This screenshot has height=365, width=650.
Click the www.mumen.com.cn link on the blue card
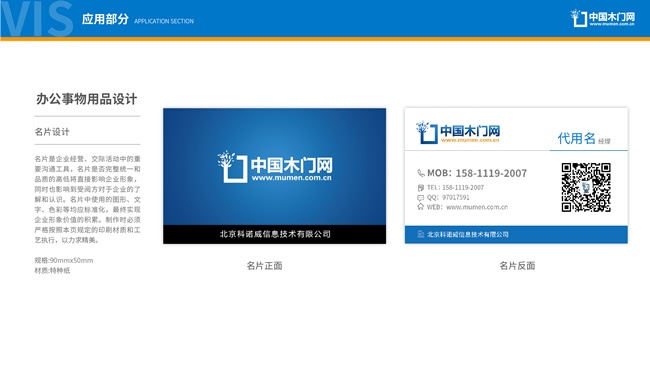(291, 178)
